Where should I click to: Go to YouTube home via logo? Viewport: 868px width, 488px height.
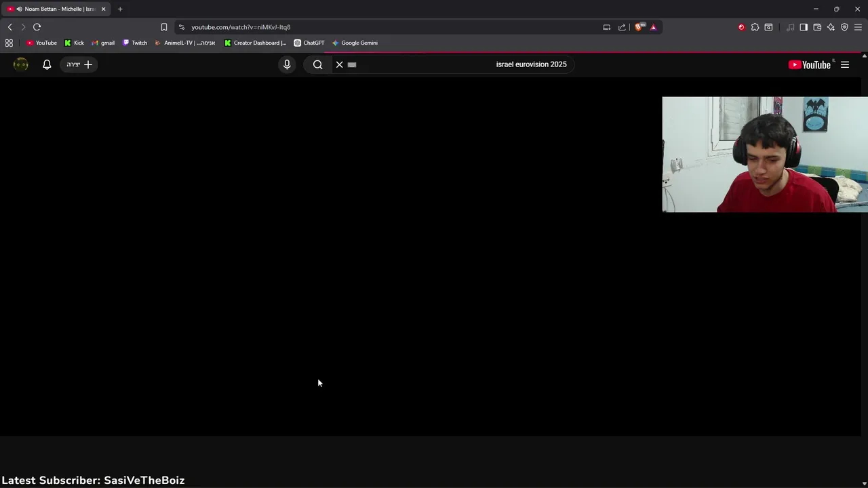pos(810,64)
